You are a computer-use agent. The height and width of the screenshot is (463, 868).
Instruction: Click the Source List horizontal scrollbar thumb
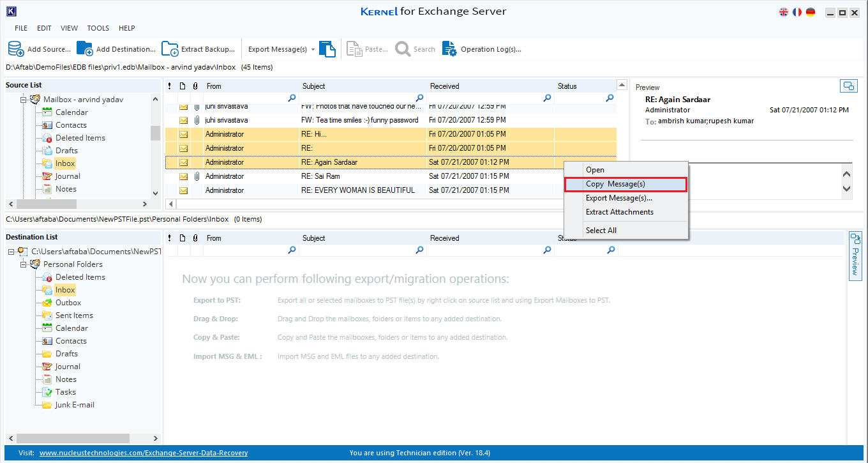pyautogui.click(x=47, y=204)
